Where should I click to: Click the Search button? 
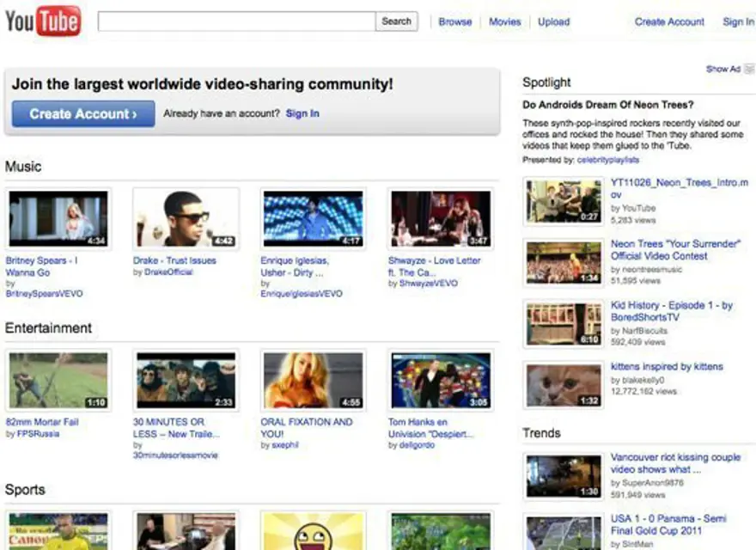tap(396, 21)
